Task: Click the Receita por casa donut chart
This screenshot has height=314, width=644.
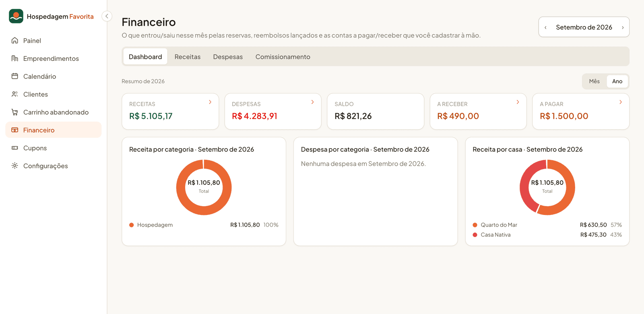Action: (x=547, y=187)
